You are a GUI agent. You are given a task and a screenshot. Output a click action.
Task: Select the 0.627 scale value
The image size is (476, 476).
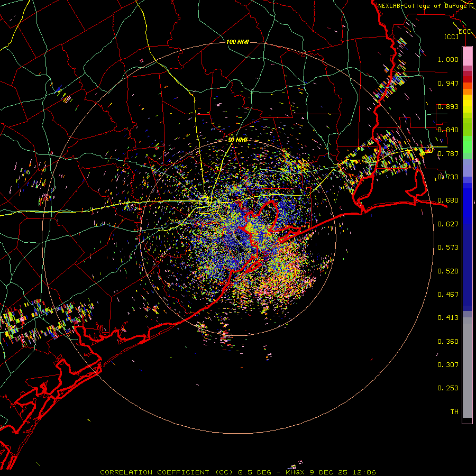(x=448, y=224)
